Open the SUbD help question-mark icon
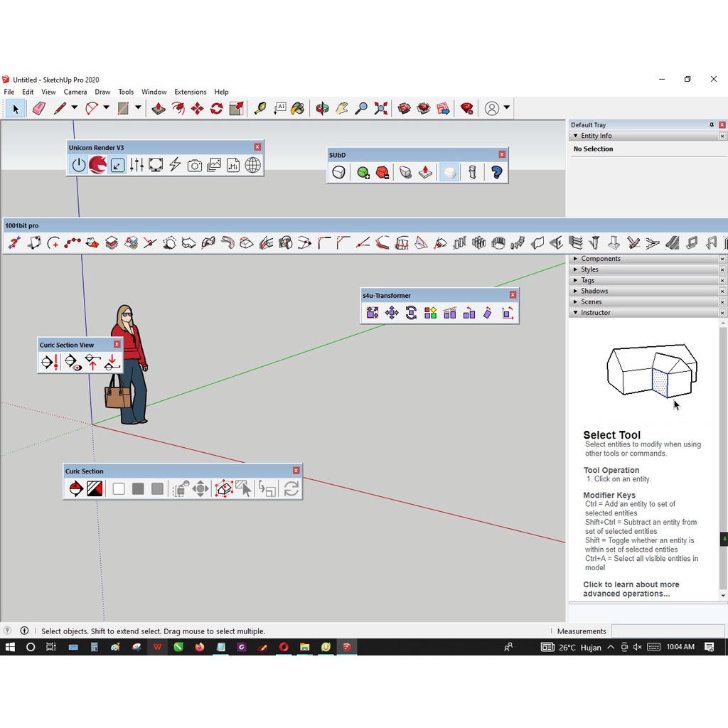Image resolution: width=728 pixels, height=728 pixels. point(496,173)
